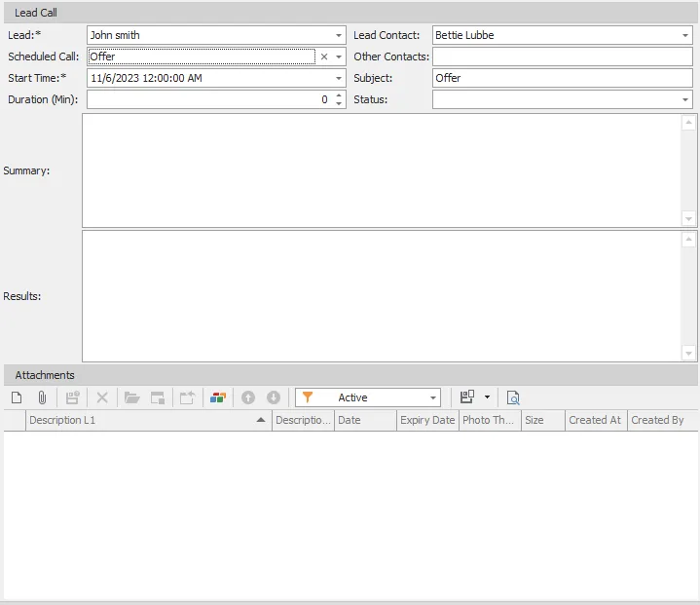This screenshot has width=700, height=605.
Task: Click in the Summary text area
Action: [382, 170]
